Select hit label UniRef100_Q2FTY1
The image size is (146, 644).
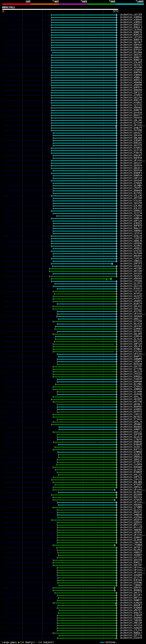pyautogui.click(x=131, y=635)
